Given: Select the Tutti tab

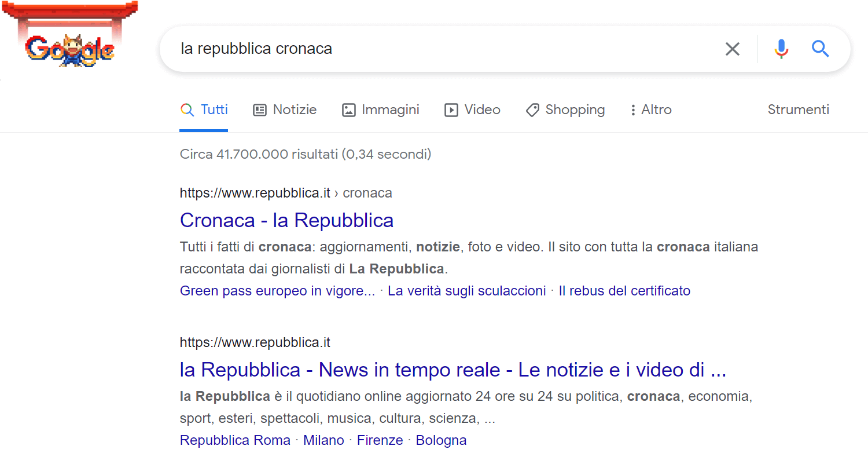Looking at the screenshot, I should coord(204,110).
